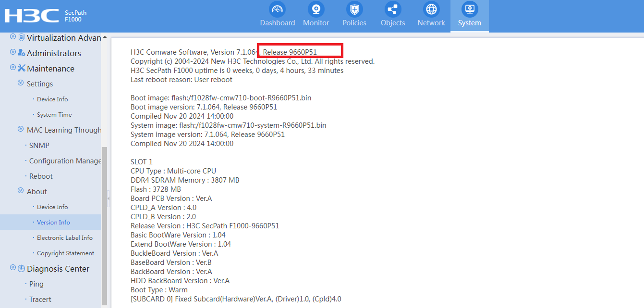Click the system image file path line

228,125
